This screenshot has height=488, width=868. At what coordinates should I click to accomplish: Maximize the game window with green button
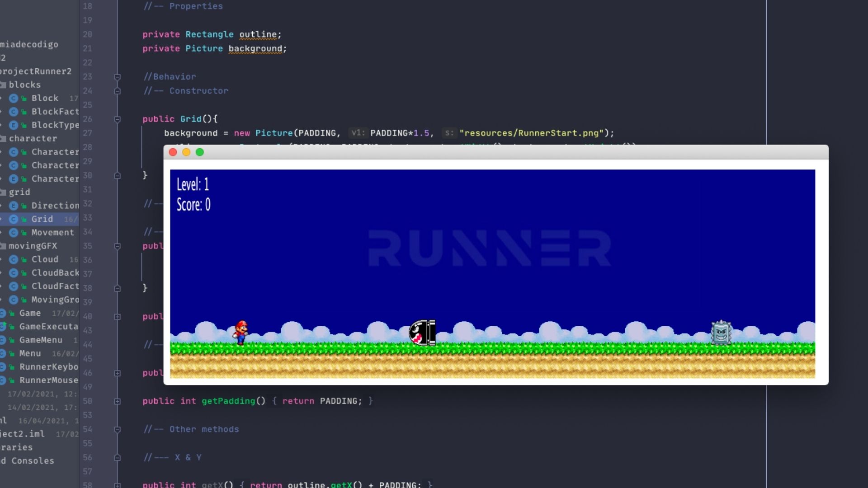(200, 152)
